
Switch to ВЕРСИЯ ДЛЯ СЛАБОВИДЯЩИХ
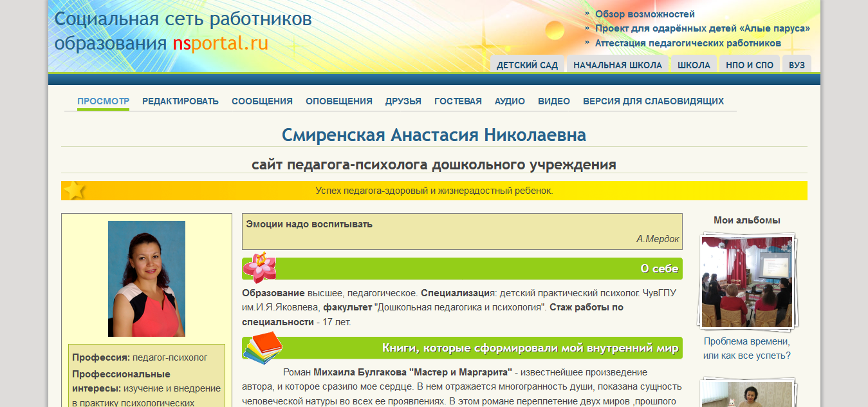pos(653,101)
